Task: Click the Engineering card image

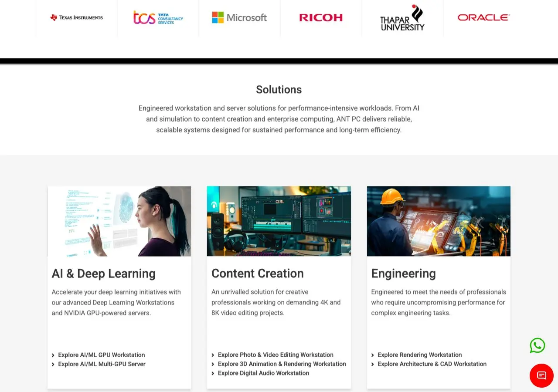Action: coord(439,221)
